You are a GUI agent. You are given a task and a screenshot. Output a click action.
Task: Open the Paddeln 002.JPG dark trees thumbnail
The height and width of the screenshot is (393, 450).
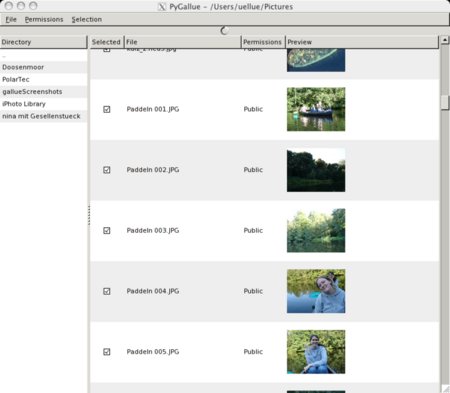[316, 170]
